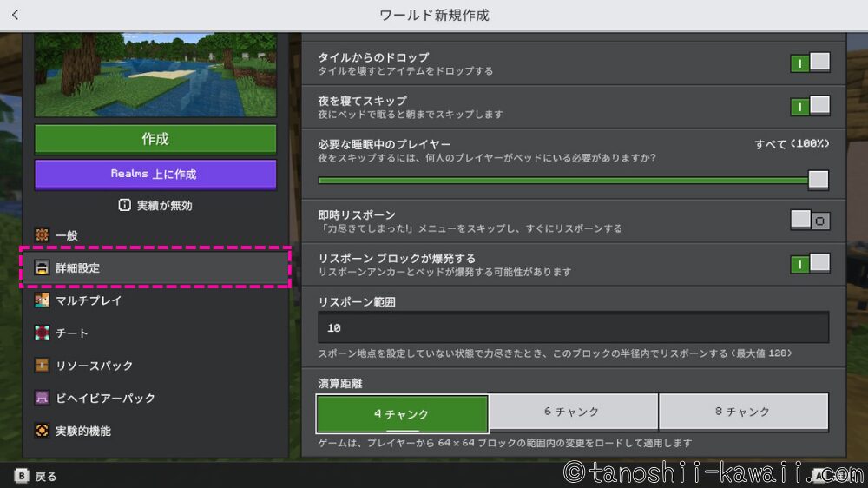This screenshot has width=868, height=488.
Task: Select 4 チャンク simulation distance
Action: pos(403,414)
